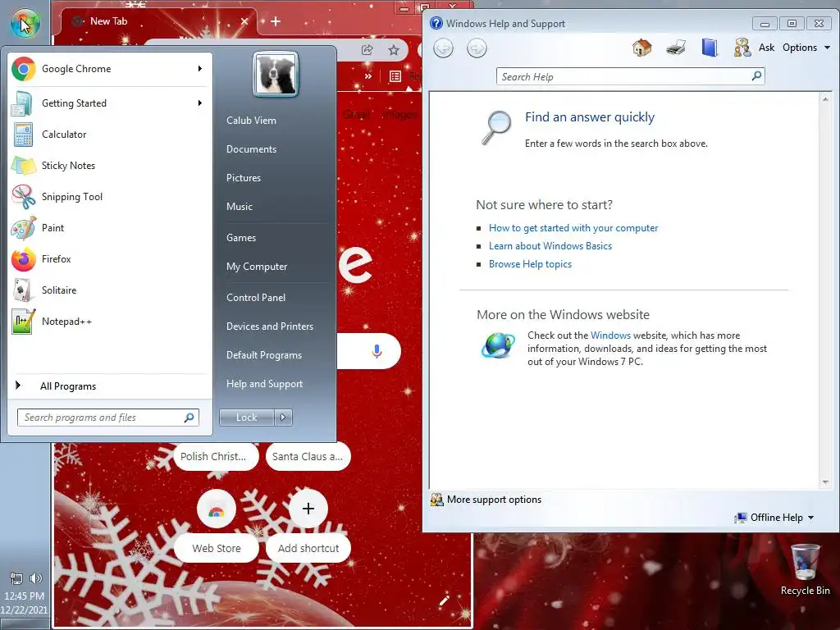
Task: Open the Snipping Tool
Action: click(109, 197)
